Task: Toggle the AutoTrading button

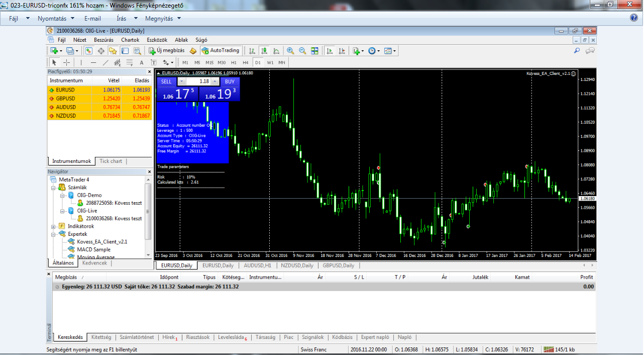Action: tap(220, 51)
